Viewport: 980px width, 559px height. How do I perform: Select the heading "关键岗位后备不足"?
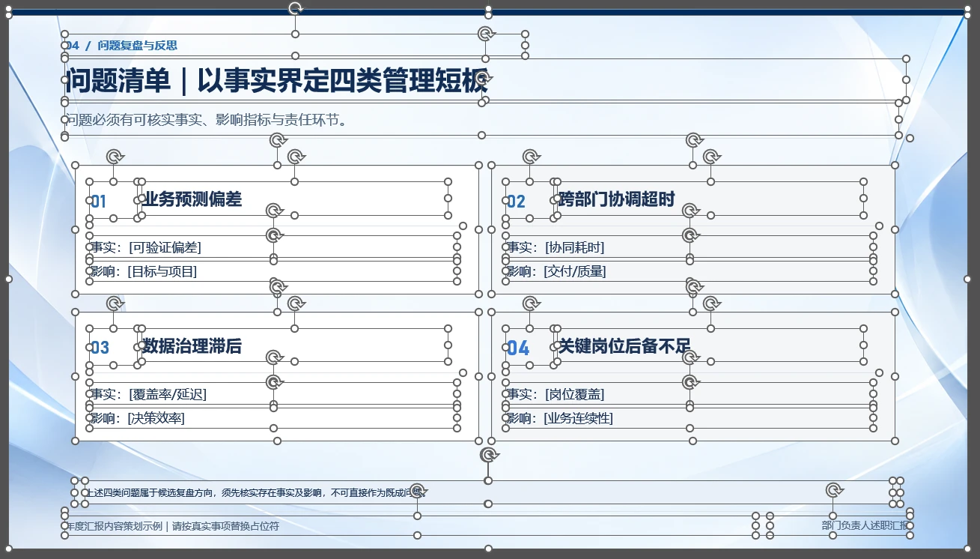tap(624, 346)
